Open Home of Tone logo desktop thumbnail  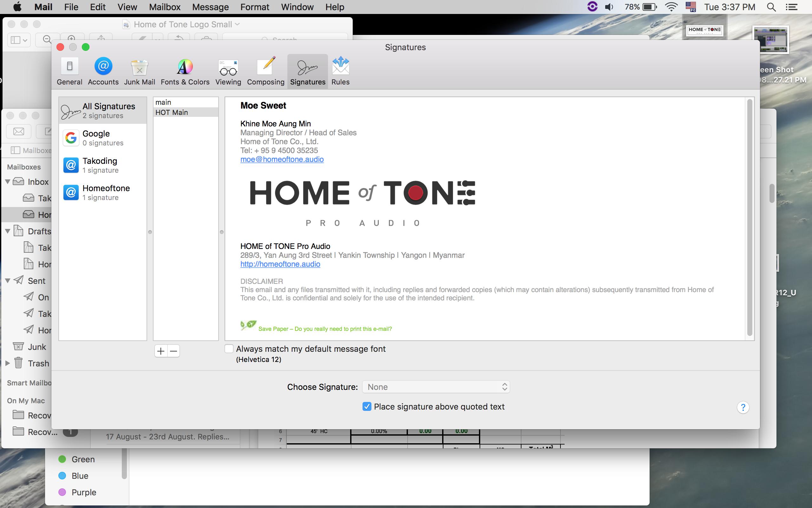click(x=704, y=30)
